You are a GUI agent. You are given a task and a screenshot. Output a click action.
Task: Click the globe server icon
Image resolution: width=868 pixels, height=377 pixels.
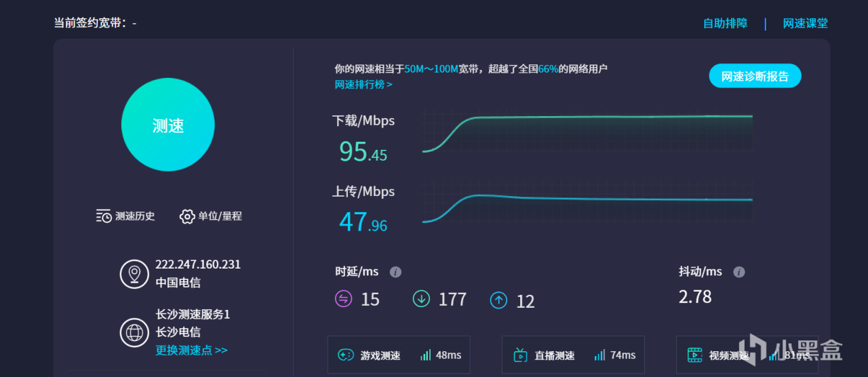click(x=134, y=332)
